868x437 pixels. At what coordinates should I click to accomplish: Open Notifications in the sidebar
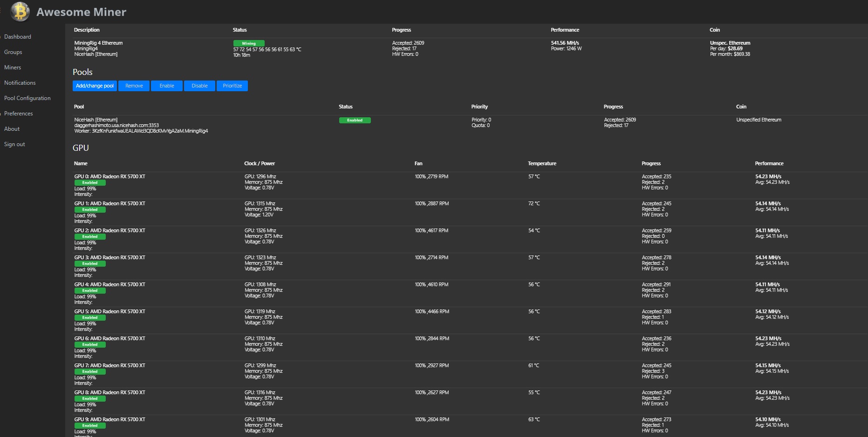[x=20, y=83]
